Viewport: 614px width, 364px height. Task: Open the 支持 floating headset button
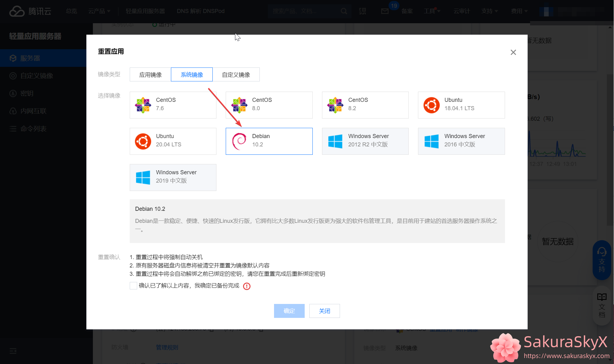[x=602, y=260]
